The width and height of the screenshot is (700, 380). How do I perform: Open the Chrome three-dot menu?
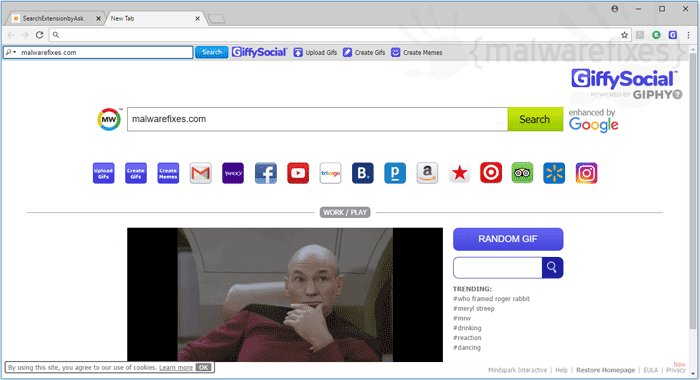pyautogui.click(x=688, y=35)
